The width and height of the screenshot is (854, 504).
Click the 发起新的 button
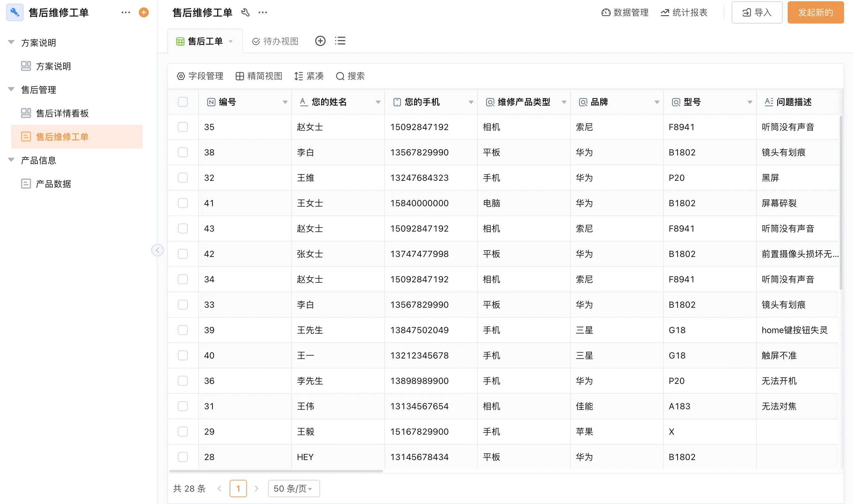pos(815,13)
